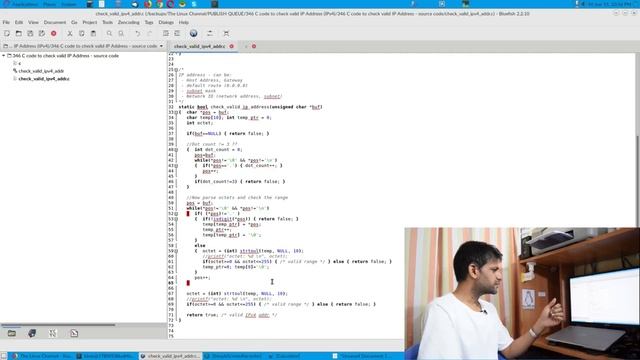
Task: Open the Go menu
Action: pos(74,22)
